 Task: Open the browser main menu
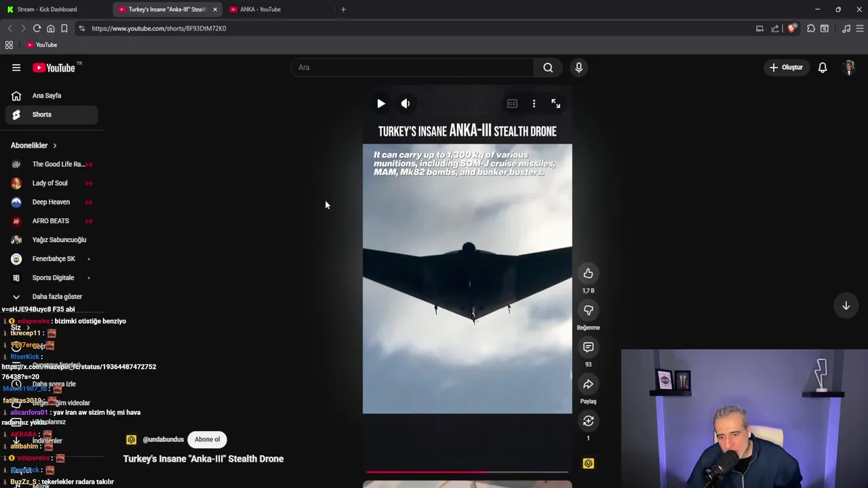[x=860, y=28]
